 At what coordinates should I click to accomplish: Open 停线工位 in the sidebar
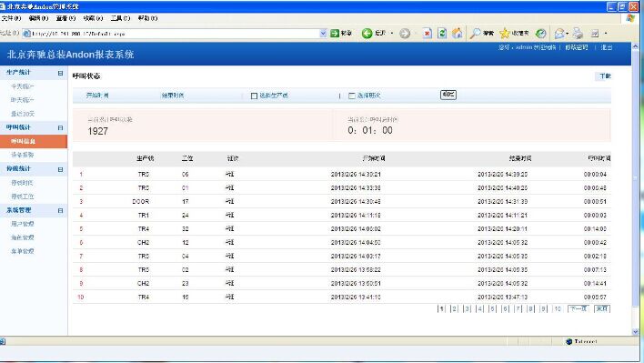pyautogui.click(x=23, y=197)
